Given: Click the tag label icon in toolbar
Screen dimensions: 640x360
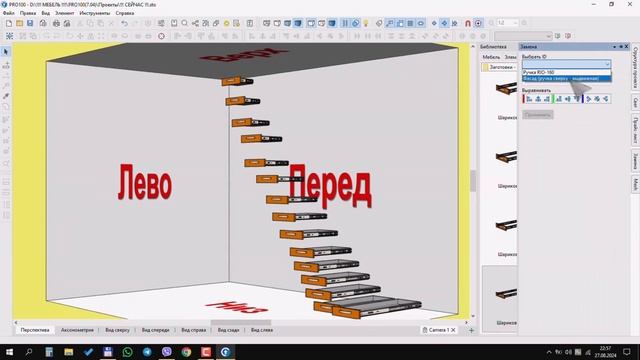Looking at the screenshot, I should point(379,23).
